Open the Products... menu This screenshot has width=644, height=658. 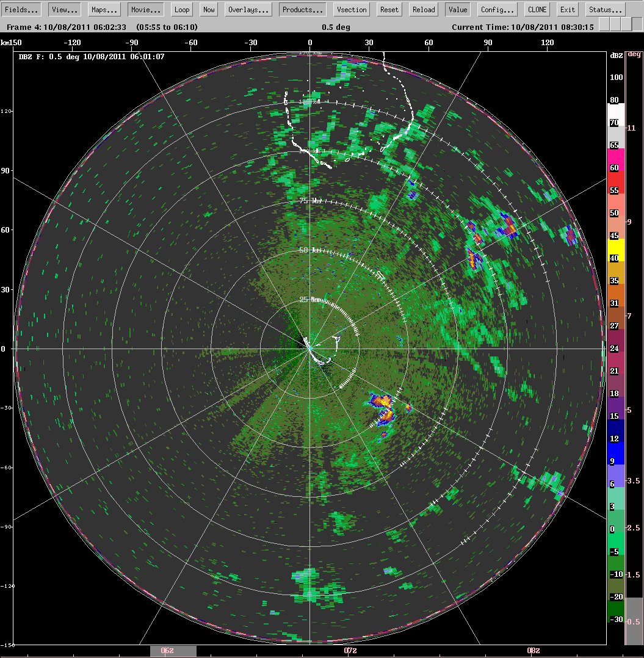pos(303,10)
